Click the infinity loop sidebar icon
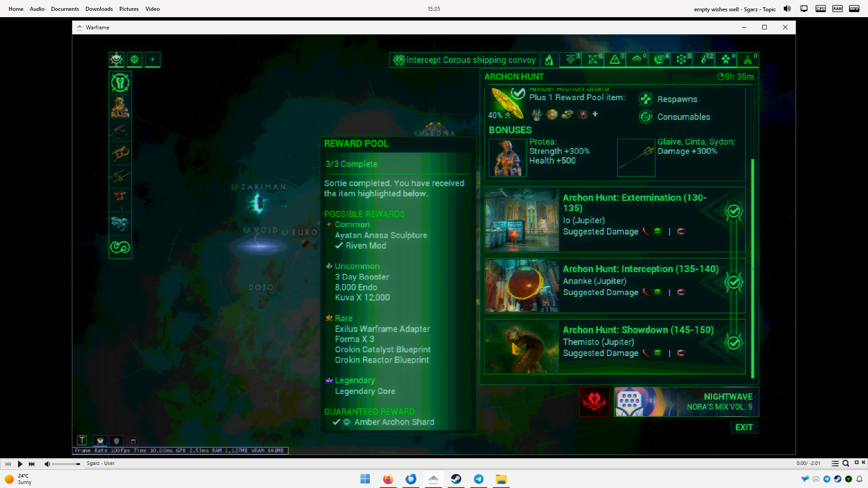 pos(120,247)
